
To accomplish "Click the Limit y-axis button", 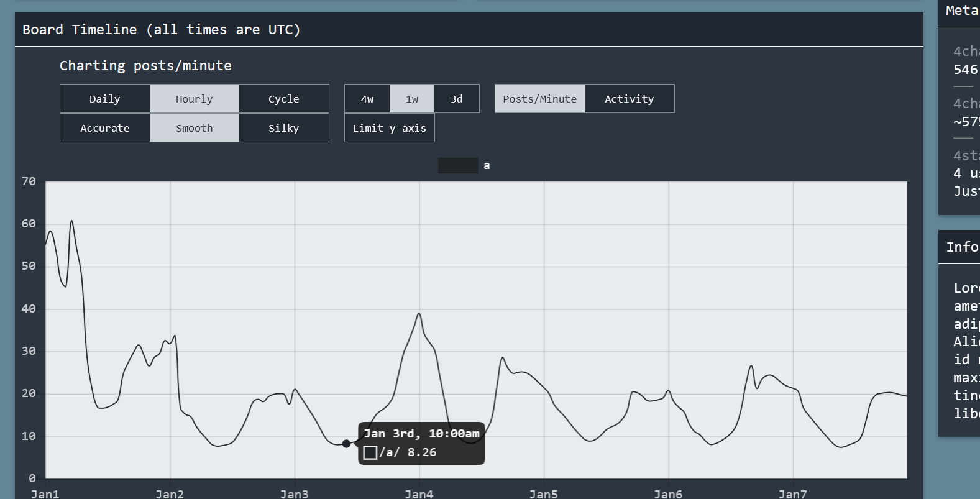I will pos(390,128).
